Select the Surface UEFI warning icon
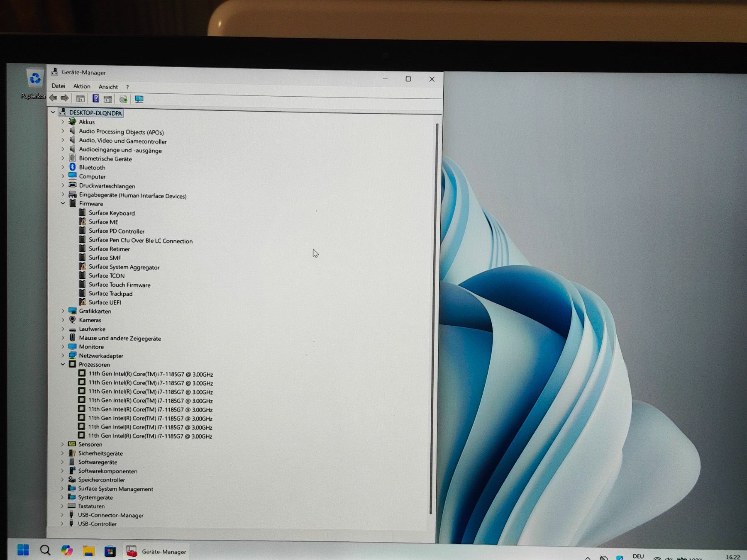This screenshot has height=560, width=747. 83,302
